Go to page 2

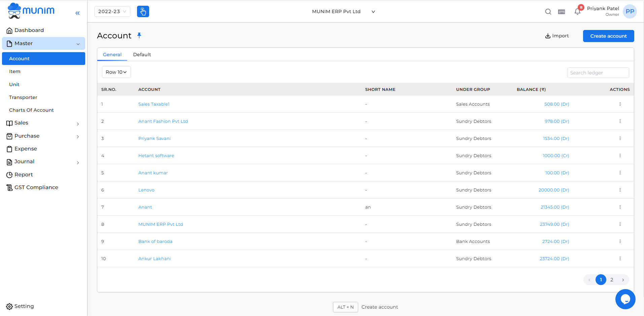pos(612,280)
